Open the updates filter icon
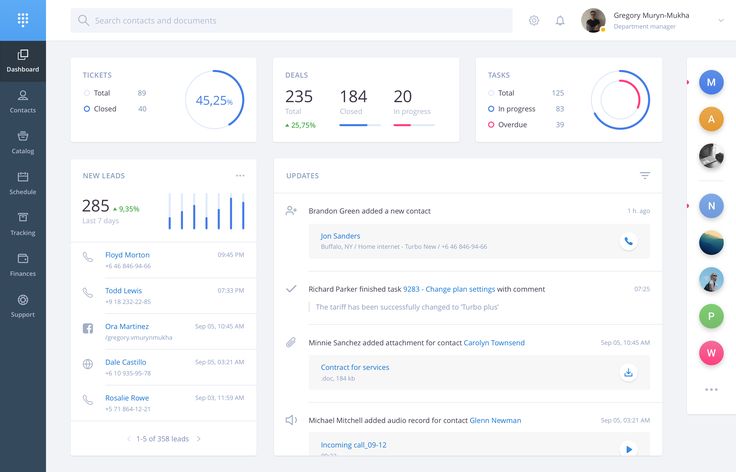This screenshot has height=472, width=736. pyautogui.click(x=645, y=176)
